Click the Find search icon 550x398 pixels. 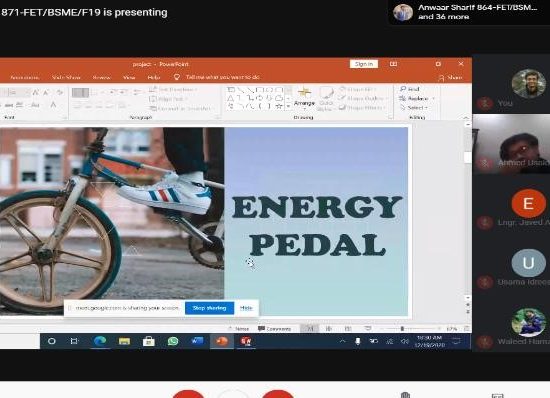click(403, 89)
